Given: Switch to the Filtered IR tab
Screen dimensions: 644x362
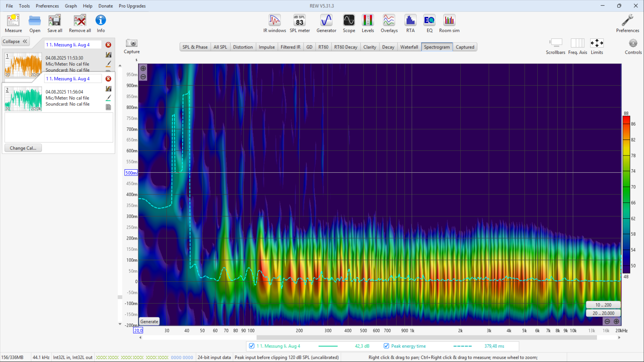Looking at the screenshot, I should (x=290, y=47).
